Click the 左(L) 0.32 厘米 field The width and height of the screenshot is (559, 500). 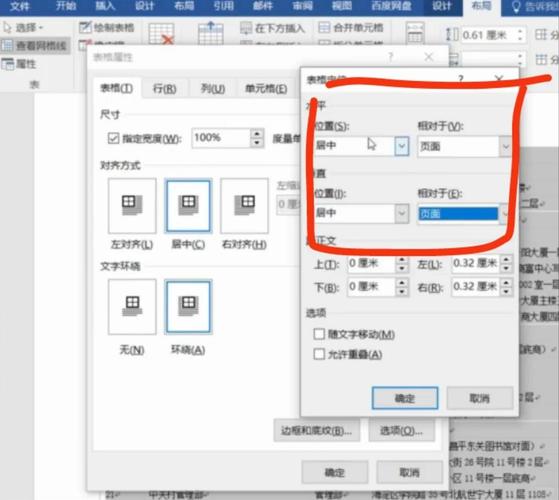(475, 264)
